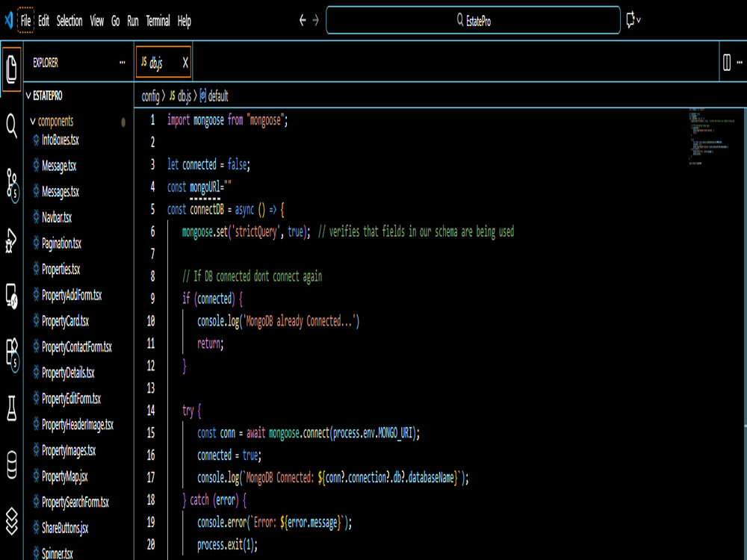Close the db.js editor tab
Screen dimensions: 747x560
click(185, 63)
